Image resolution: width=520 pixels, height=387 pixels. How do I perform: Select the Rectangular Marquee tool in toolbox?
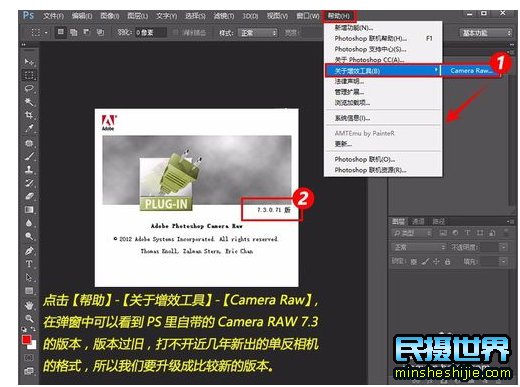29,75
